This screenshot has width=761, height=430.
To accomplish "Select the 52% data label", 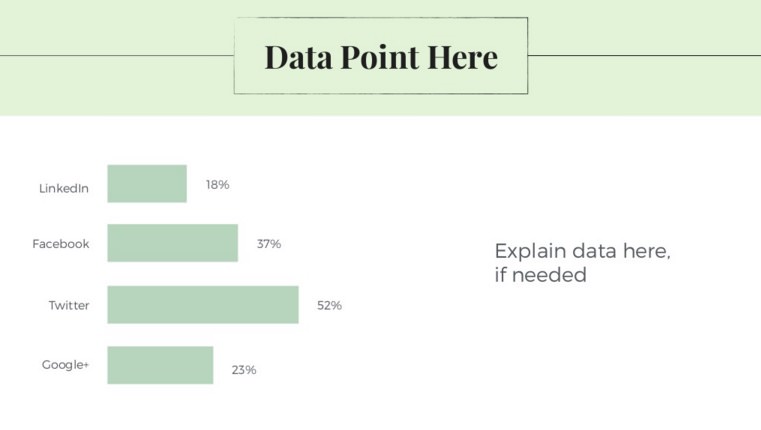I will [330, 305].
